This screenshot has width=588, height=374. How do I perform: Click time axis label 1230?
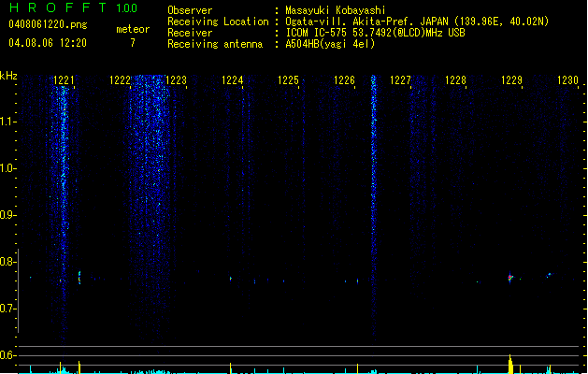(567, 80)
